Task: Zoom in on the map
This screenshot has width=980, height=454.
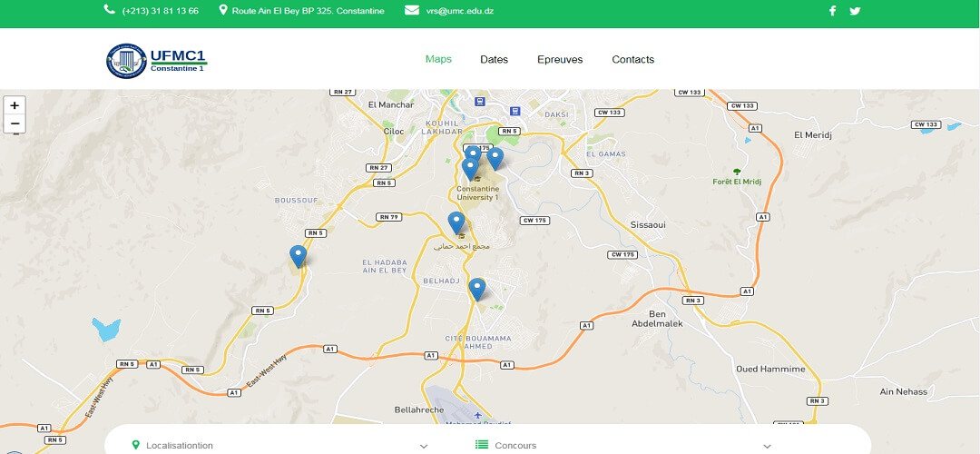Action: click(15, 105)
